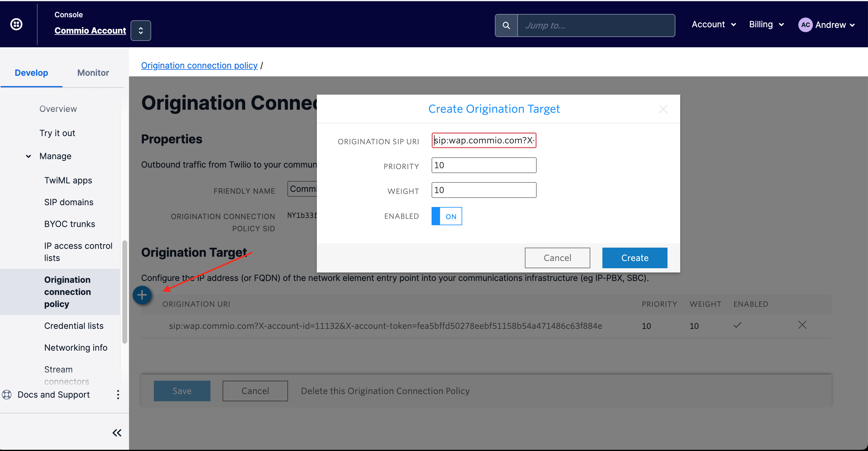Open the account switcher arrows button
Screen dimensions: 868x451
point(141,30)
